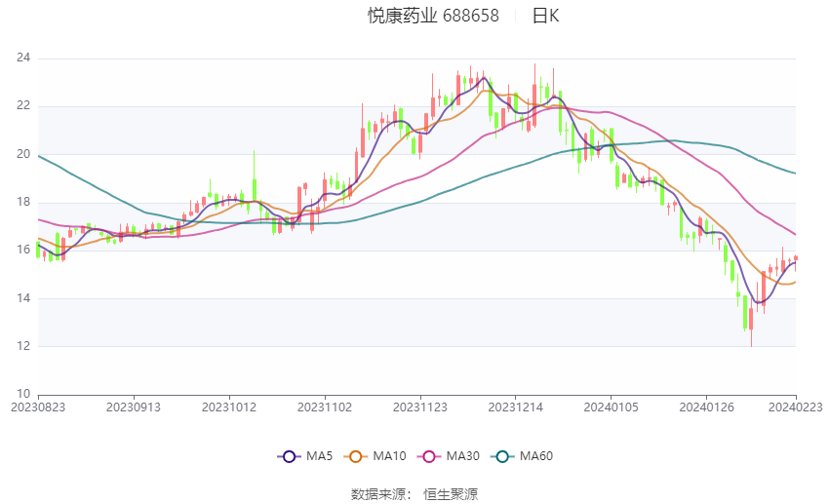829x504 pixels.
Task: Click the tall red candlestick near 20231214
Action: coord(534,96)
